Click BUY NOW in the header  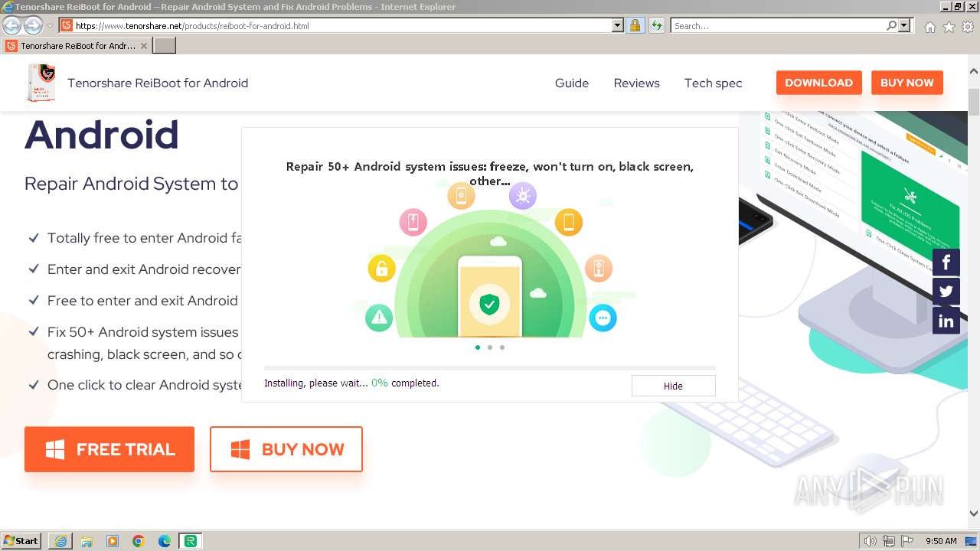pyautogui.click(x=906, y=83)
